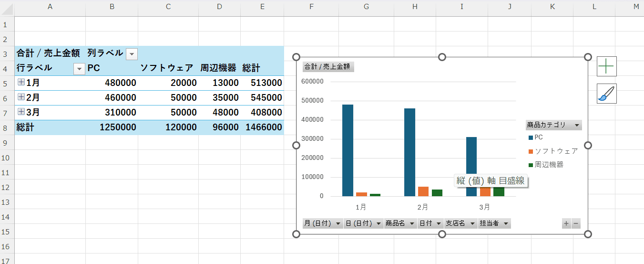Image resolution: width=644 pixels, height=264 pixels.
Task: Open the 列ラベル filter dropdown
Action: click(x=132, y=54)
